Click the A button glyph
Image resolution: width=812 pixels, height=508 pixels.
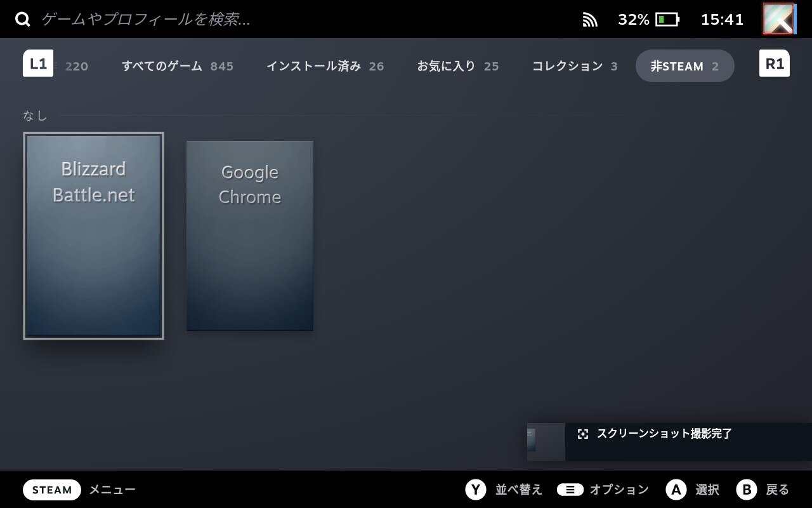tap(676, 490)
